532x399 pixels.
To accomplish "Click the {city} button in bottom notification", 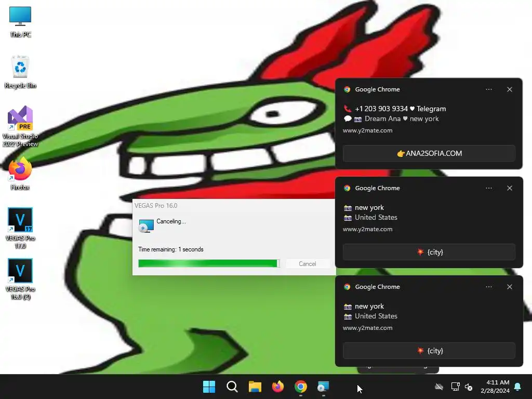I will pos(429,351).
